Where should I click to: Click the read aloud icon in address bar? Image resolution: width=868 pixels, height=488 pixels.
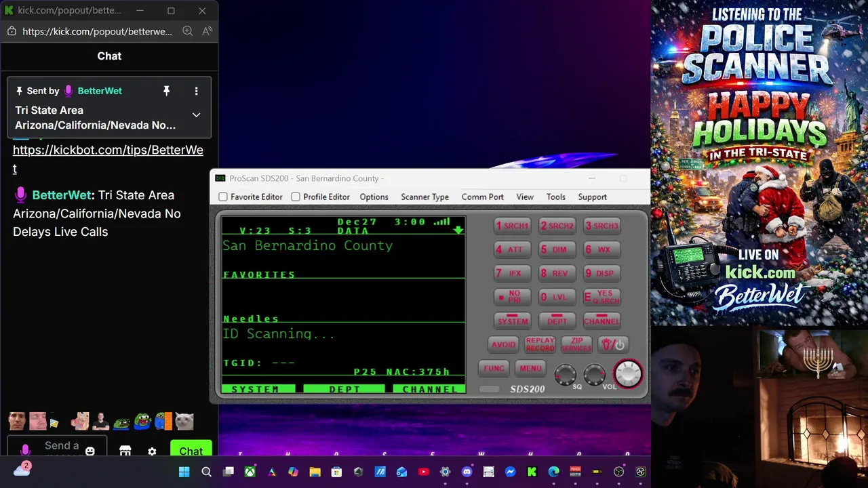pos(207,31)
